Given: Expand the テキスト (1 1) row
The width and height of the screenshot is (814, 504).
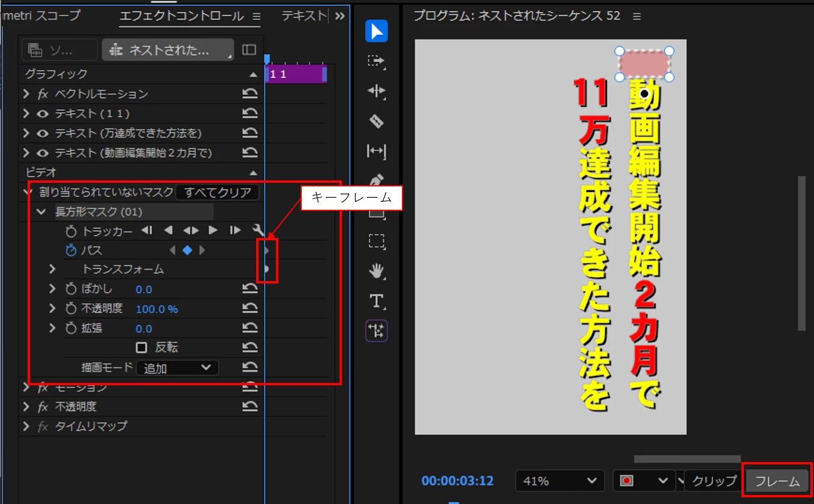Looking at the screenshot, I should coord(26,113).
